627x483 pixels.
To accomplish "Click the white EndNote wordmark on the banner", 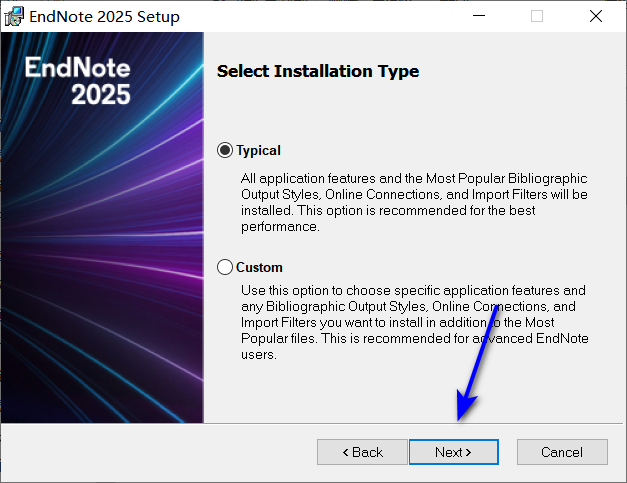I will pyautogui.click(x=77, y=67).
